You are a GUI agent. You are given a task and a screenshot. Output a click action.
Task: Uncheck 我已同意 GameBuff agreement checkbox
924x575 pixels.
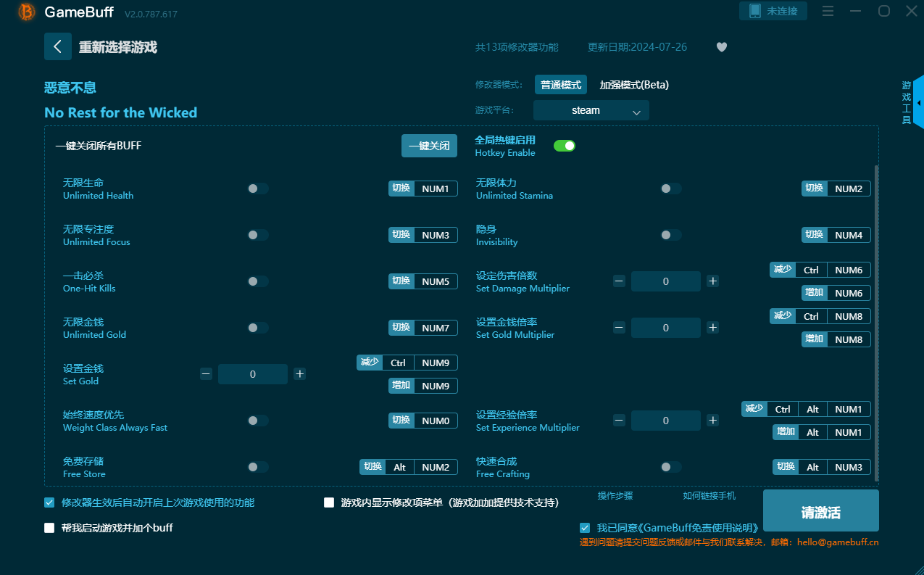pos(585,528)
